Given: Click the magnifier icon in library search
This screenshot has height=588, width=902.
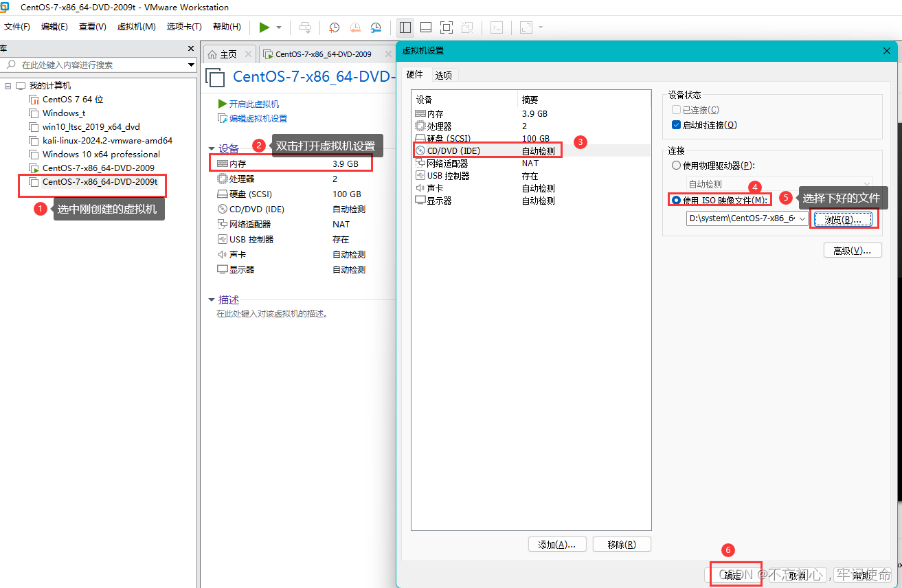Looking at the screenshot, I should [x=11, y=65].
